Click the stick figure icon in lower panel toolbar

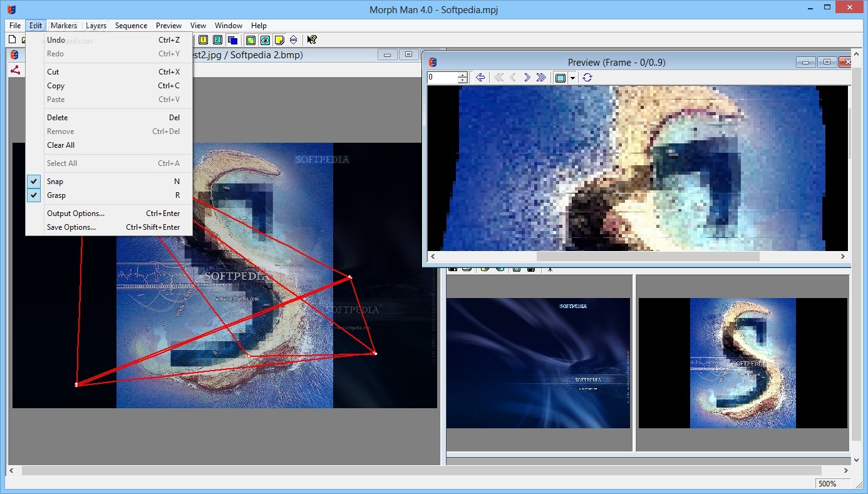pyautogui.click(x=549, y=269)
